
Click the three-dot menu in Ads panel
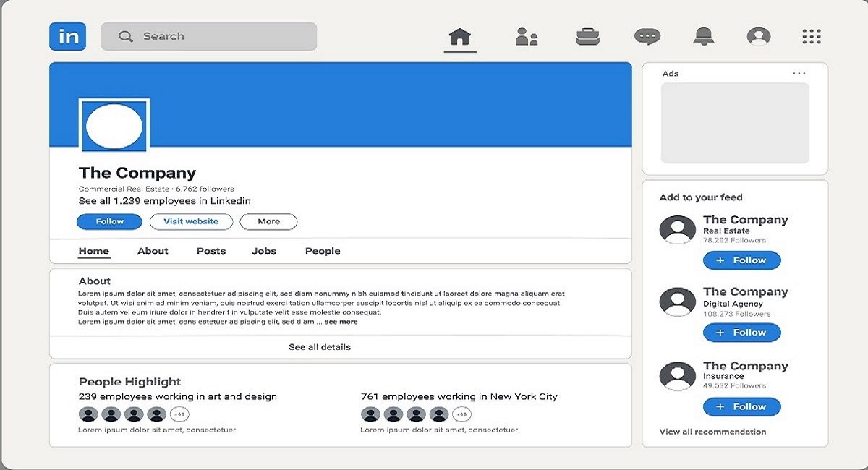pyautogui.click(x=799, y=74)
